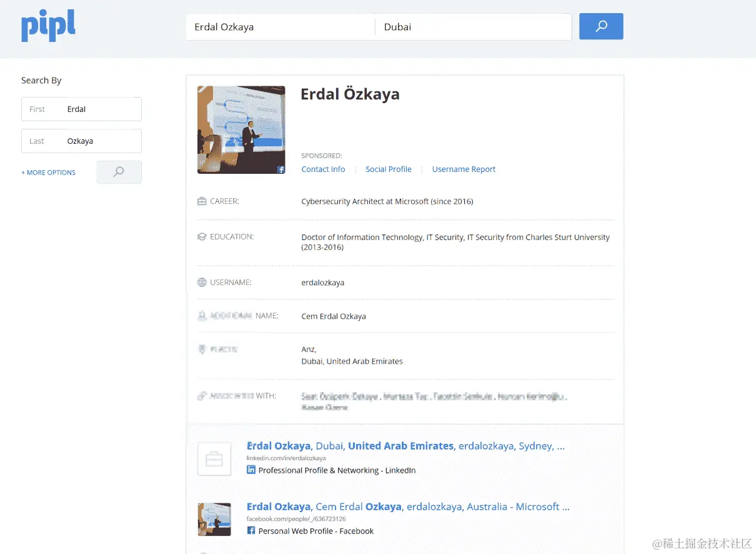Click the globe icon next to USERNAME
The image size is (756, 554).
(202, 283)
